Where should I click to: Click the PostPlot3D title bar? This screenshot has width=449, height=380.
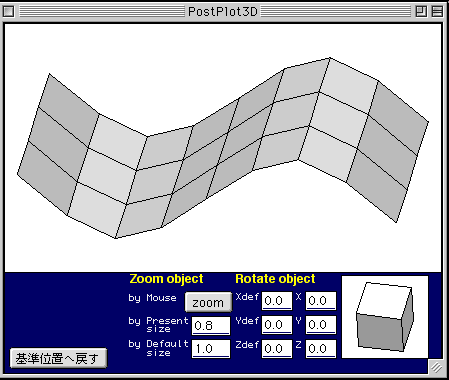pos(223,12)
